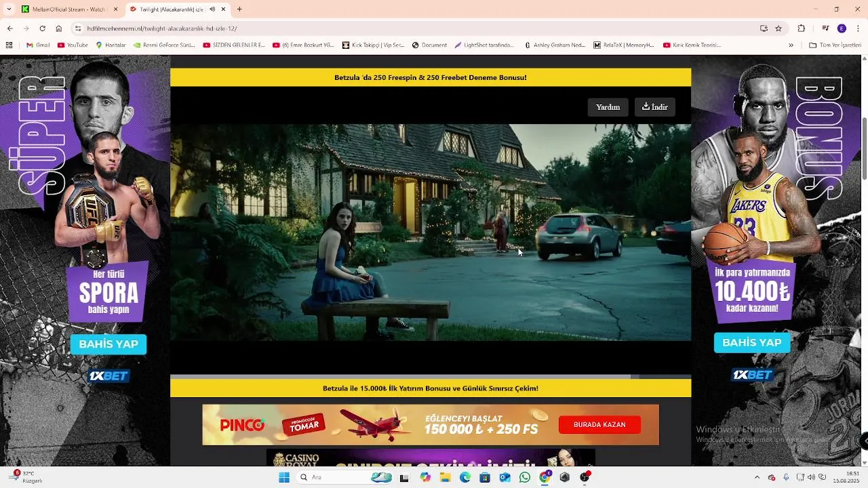Open SİZDEN GELENLER bookmark
868x488 pixels.
[x=234, y=45]
